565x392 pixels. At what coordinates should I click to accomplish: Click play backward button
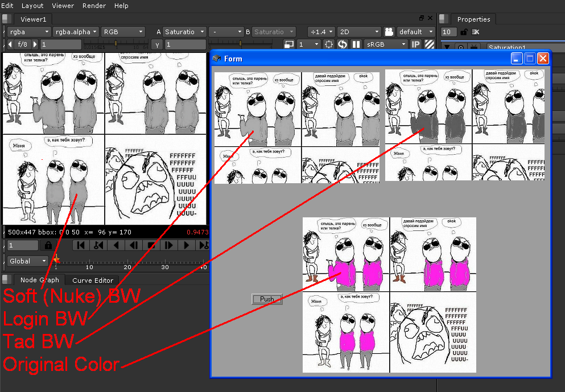[116, 245]
